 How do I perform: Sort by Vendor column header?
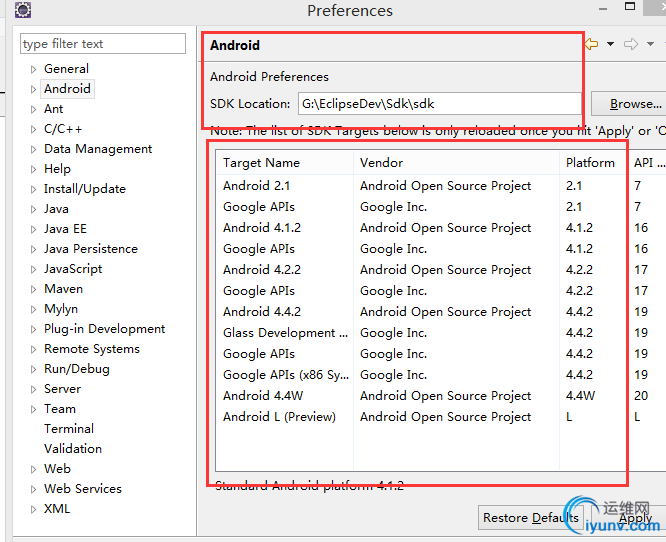tap(456, 163)
